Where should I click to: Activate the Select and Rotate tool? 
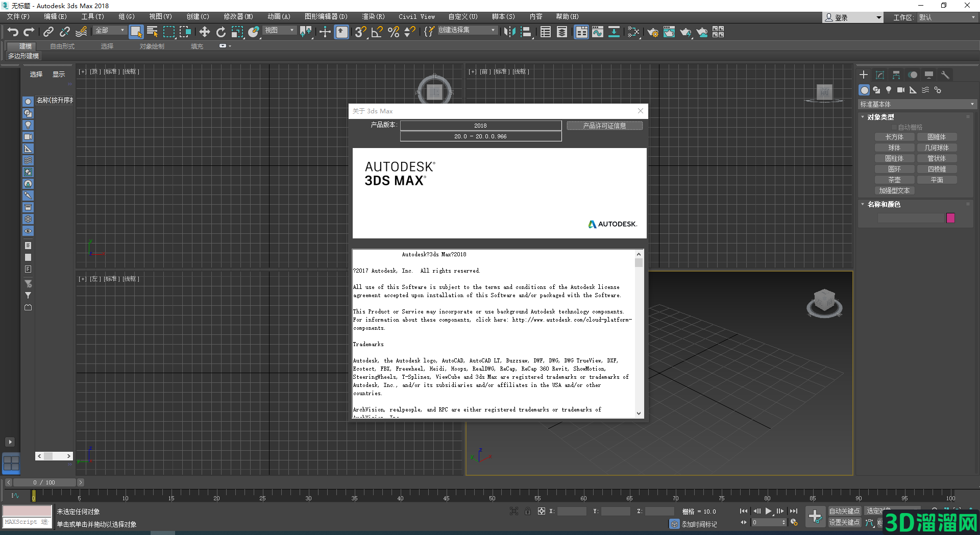(220, 32)
